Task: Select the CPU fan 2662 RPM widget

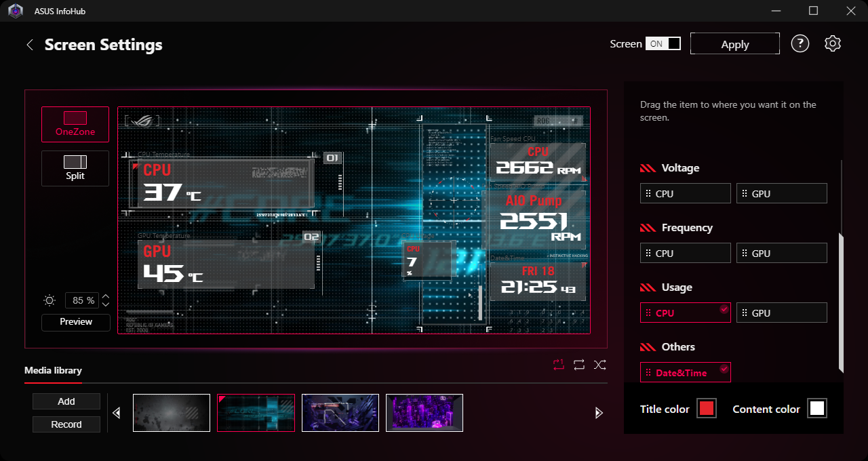Action: (x=538, y=161)
